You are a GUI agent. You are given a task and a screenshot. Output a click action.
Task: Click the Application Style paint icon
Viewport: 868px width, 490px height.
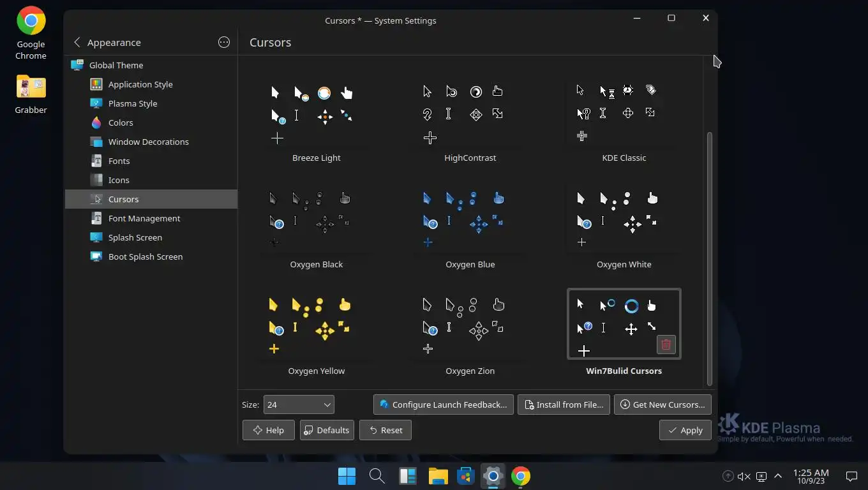click(96, 84)
